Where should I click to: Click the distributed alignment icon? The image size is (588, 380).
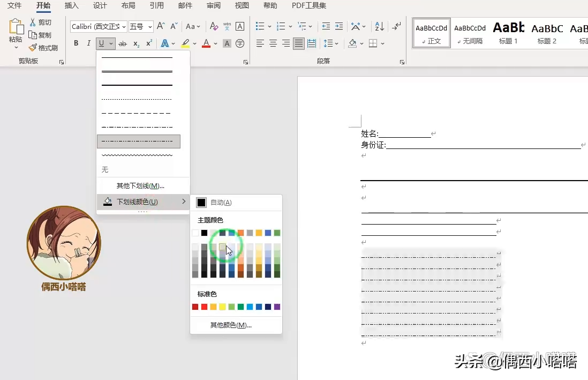[312, 43]
